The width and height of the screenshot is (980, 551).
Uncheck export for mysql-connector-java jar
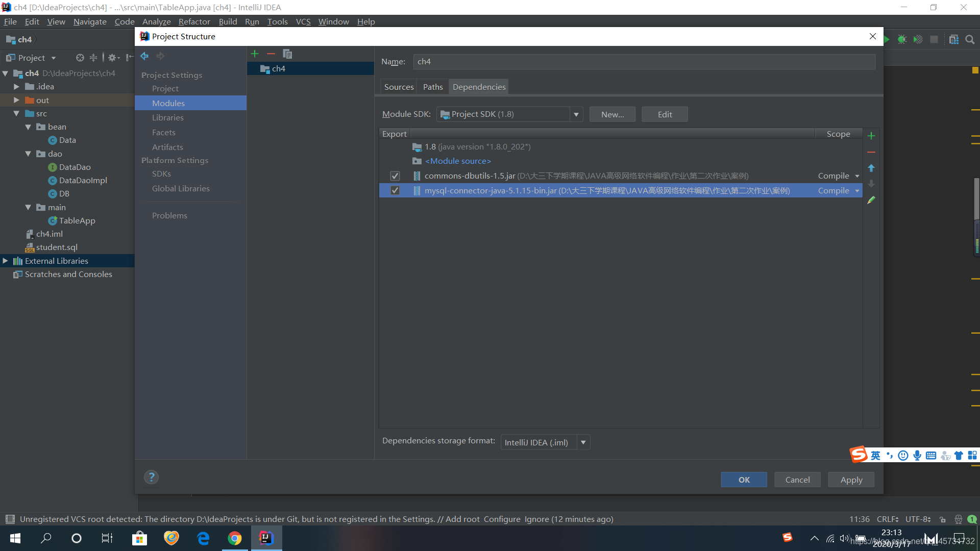click(395, 191)
